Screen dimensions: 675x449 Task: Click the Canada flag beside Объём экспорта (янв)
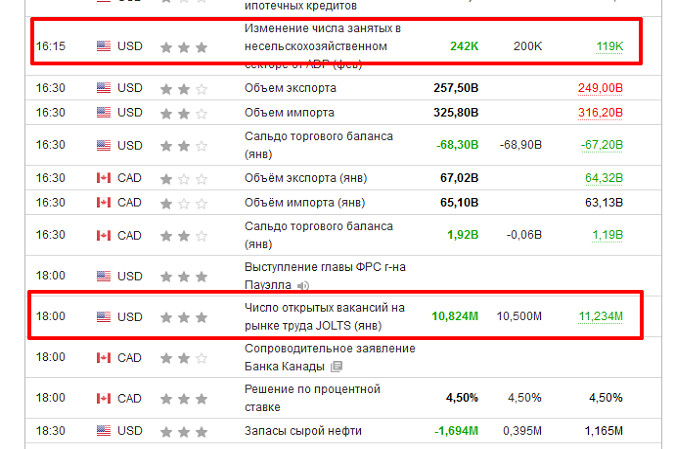104,179
